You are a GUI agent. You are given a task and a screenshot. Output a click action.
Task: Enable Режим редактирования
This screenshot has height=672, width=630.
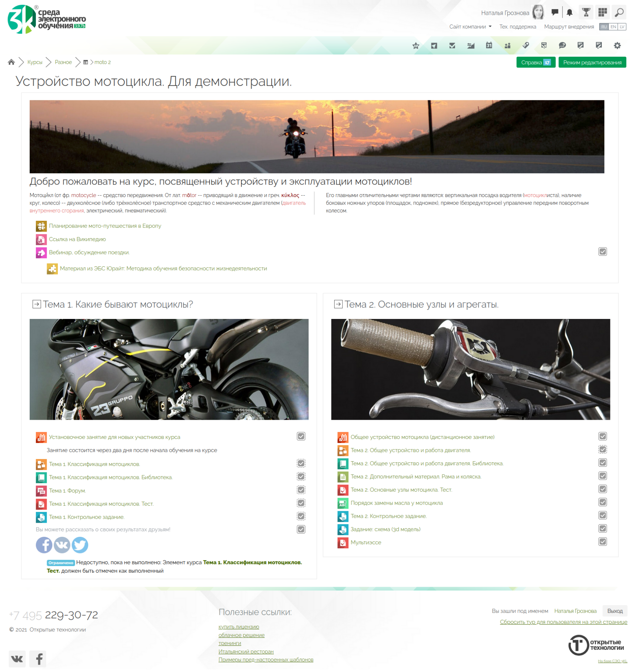(592, 62)
